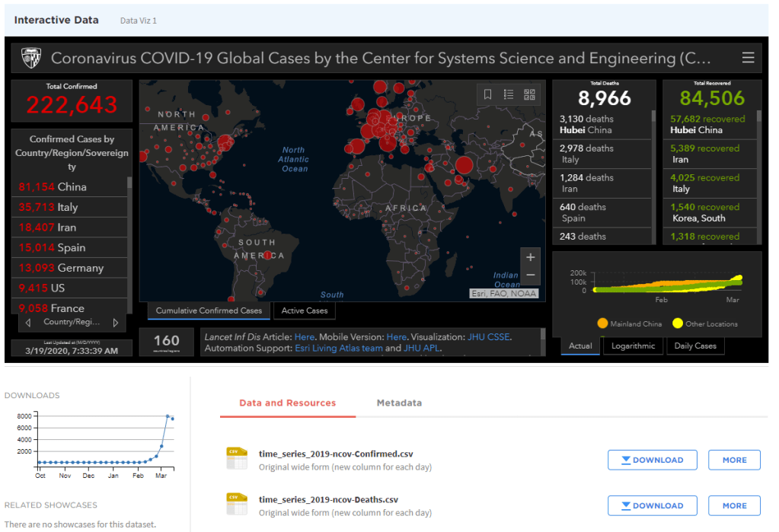This screenshot has height=532, width=779.
Task: Zoom out on the map
Action: 531,276
